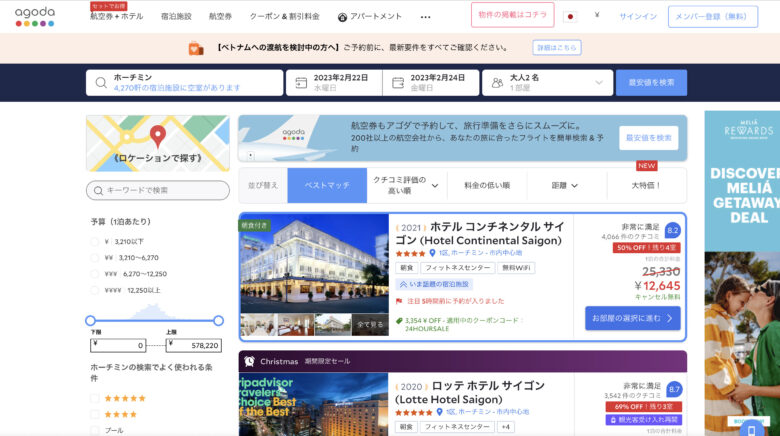This screenshot has width=780, height=436.
Task: Click the keyword search magnifier icon
Action: coord(98,190)
